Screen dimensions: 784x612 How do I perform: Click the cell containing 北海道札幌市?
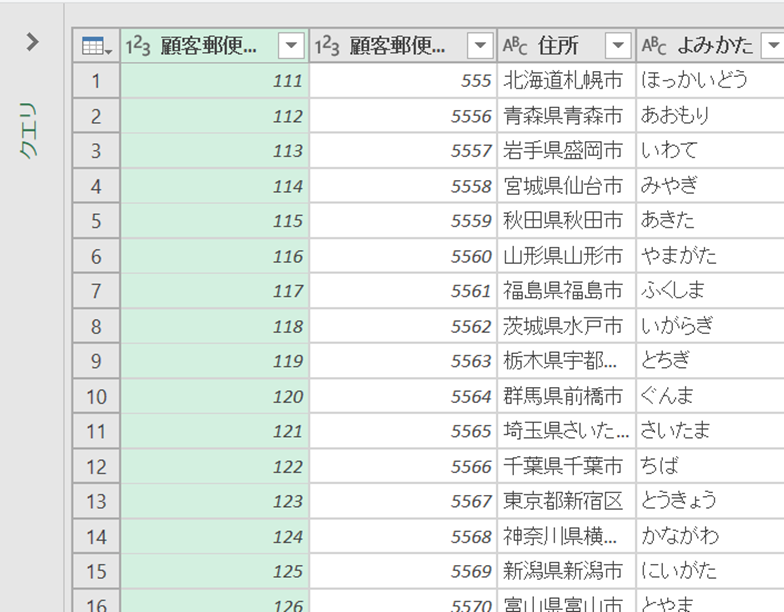pyautogui.click(x=565, y=81)
